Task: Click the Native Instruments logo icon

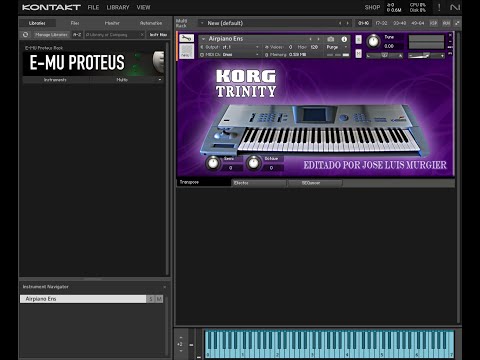Action: (x=455, y=7)
